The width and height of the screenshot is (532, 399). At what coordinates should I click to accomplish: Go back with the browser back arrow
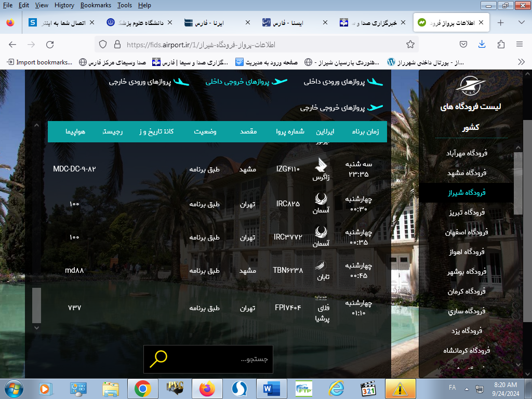tap(12, 44)
